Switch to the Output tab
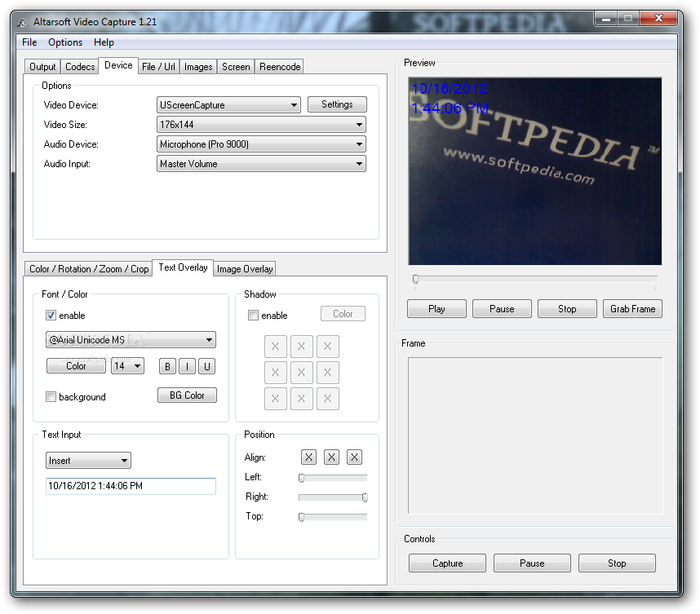Viewport: 700px width, 614px height. point(42,67)
